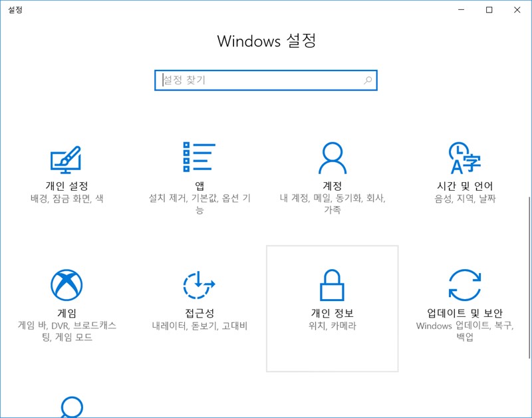Click text '게임 바, DVR, 브로드캐스팅, 게임 모드'
Image resolution: width=532 pixels, height=418 pixels.
click(x=67, y=331)
